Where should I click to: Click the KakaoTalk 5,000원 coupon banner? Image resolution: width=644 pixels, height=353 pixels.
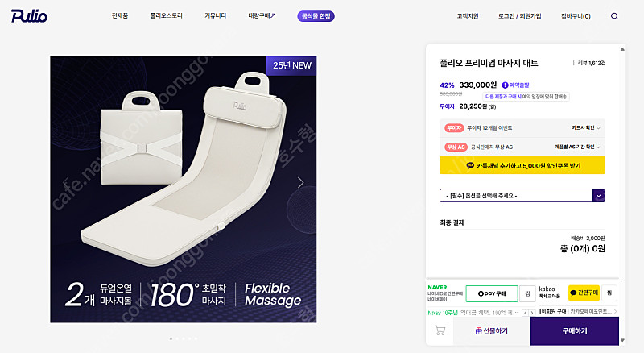[x=522, y=165]
